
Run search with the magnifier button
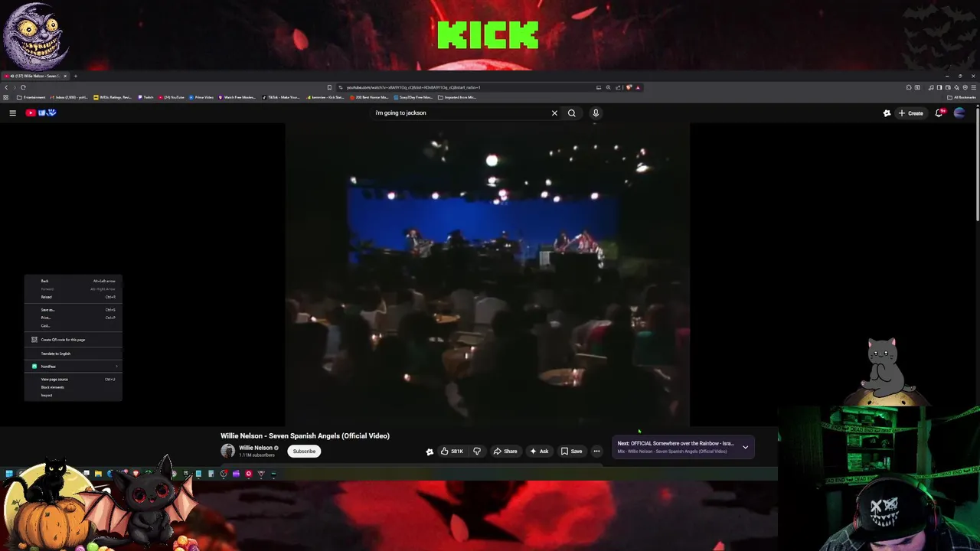[x=571, y=112]
